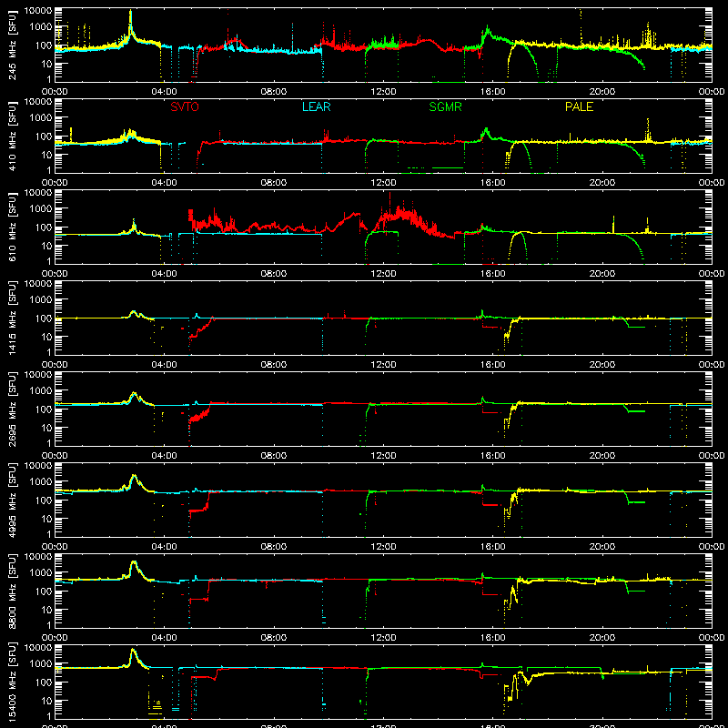Click the 04:00 label under the 1415 MHz plot
Image resolution: width=728 pixels, height=728 pixels.
(x=164, y=365)
